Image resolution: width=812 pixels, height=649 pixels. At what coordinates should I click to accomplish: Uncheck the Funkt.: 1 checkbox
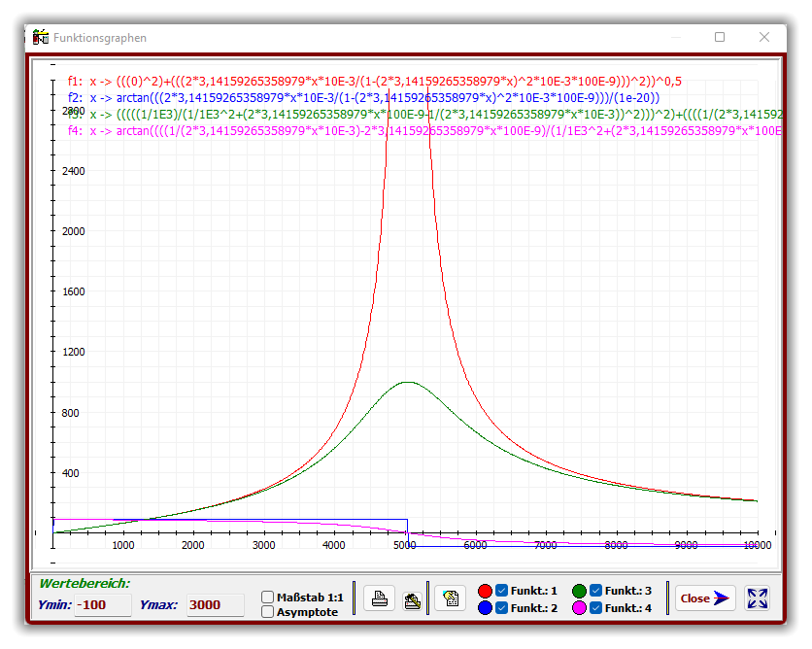pyautogui.click(x=502, y=591)
